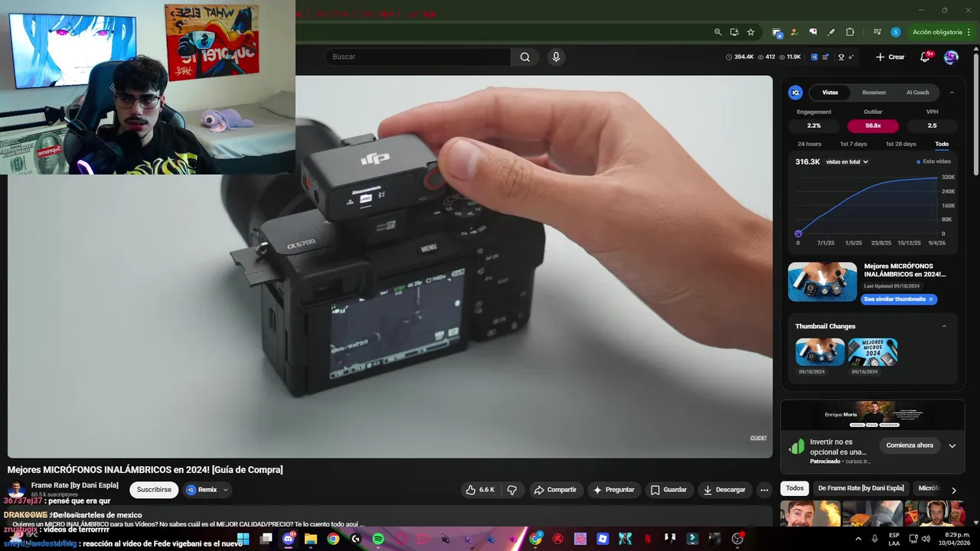Click Compartir button
Viewport: 980px width, 551px height.
click(x=555, y=490)
